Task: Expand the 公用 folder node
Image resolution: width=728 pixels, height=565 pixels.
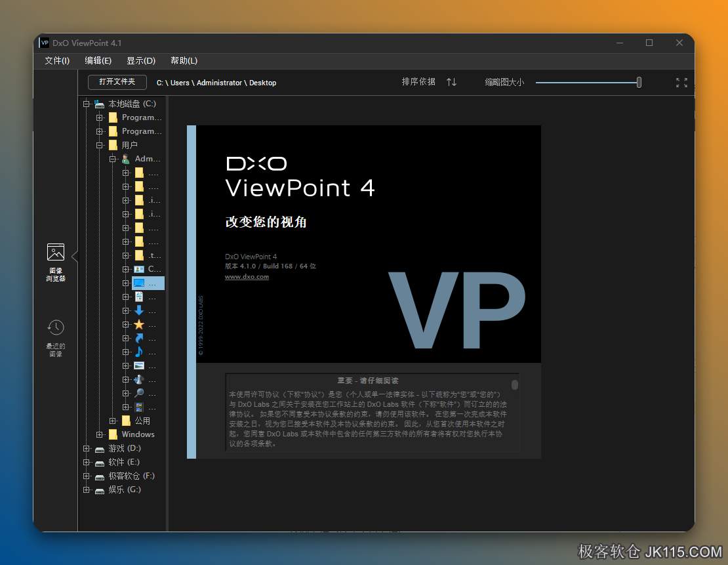Action: [112, 421]
